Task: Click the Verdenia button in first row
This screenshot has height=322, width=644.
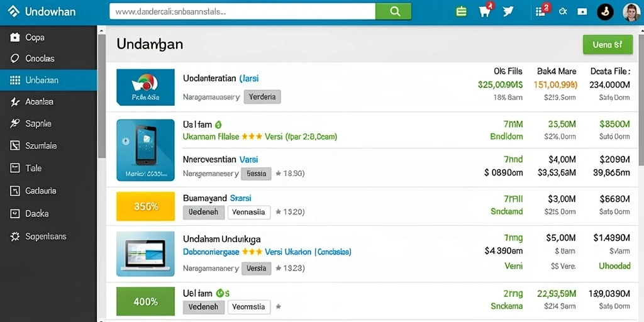Action: tap(262, 97)
